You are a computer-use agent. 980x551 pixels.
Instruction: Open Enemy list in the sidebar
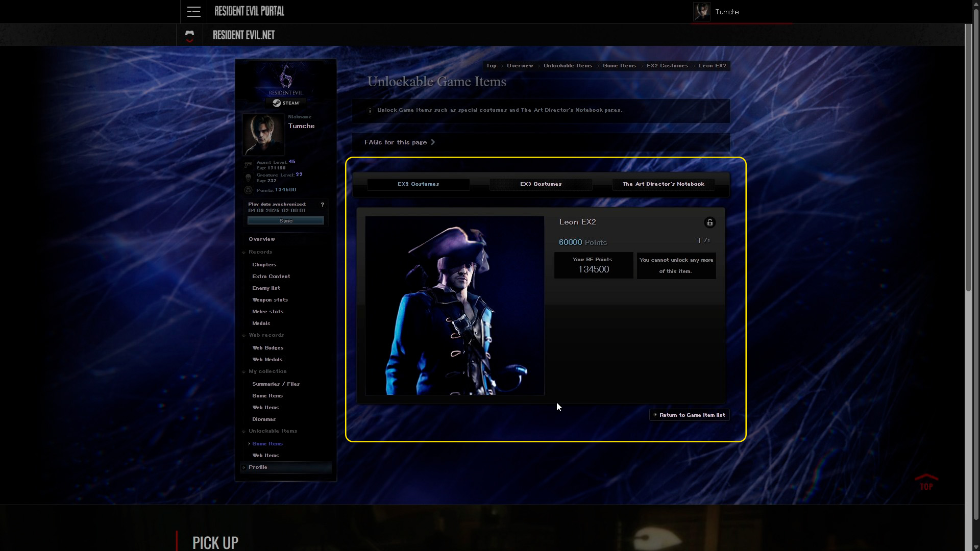coord(266,288)
